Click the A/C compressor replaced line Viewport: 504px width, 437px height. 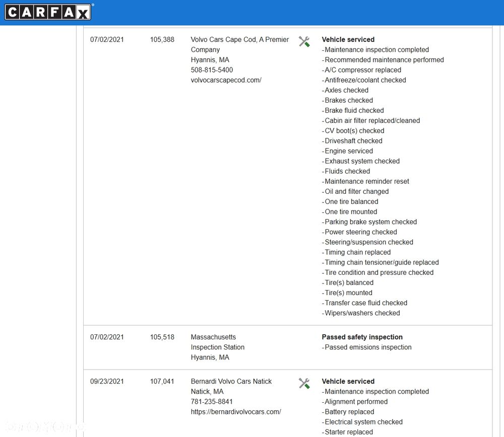pyautogui.click(x=361, y=70)
